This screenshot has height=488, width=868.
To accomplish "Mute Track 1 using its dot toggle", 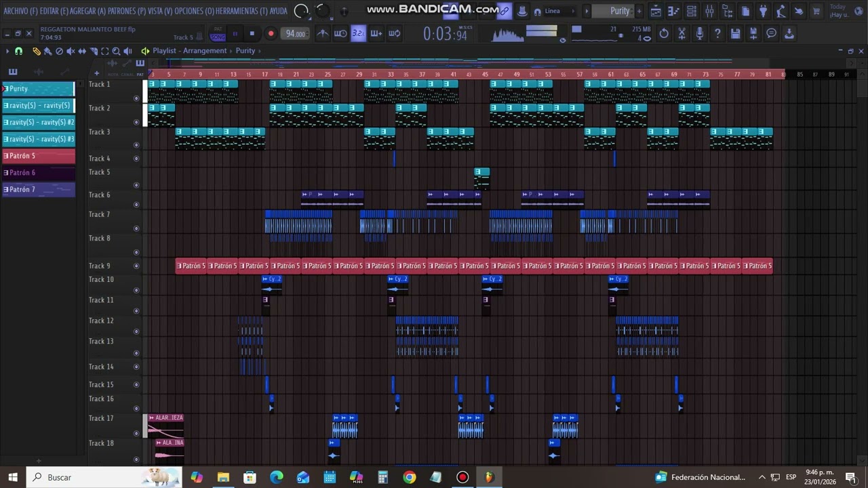I will (136, 98).
